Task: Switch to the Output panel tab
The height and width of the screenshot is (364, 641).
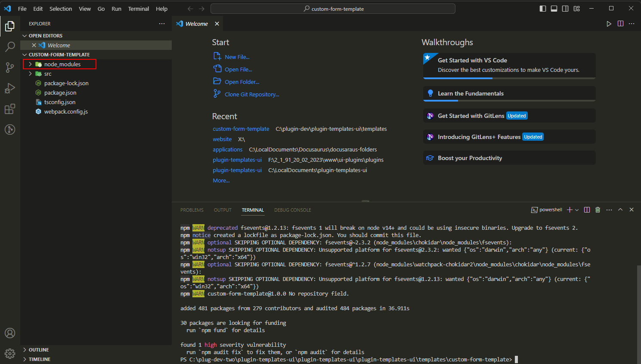Action: 223,210
